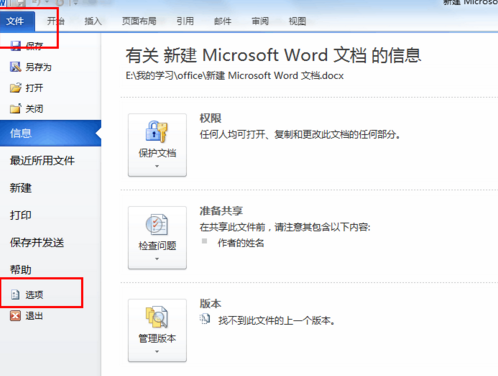
Task: Click the previous-version document icon under 版本
Action: (205, 319)
